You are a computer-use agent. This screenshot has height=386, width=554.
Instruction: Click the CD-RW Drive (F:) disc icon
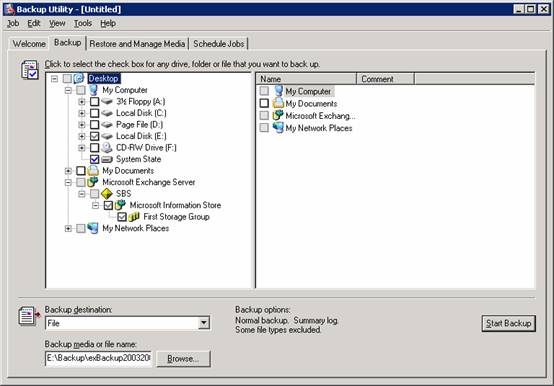[107, 148]
